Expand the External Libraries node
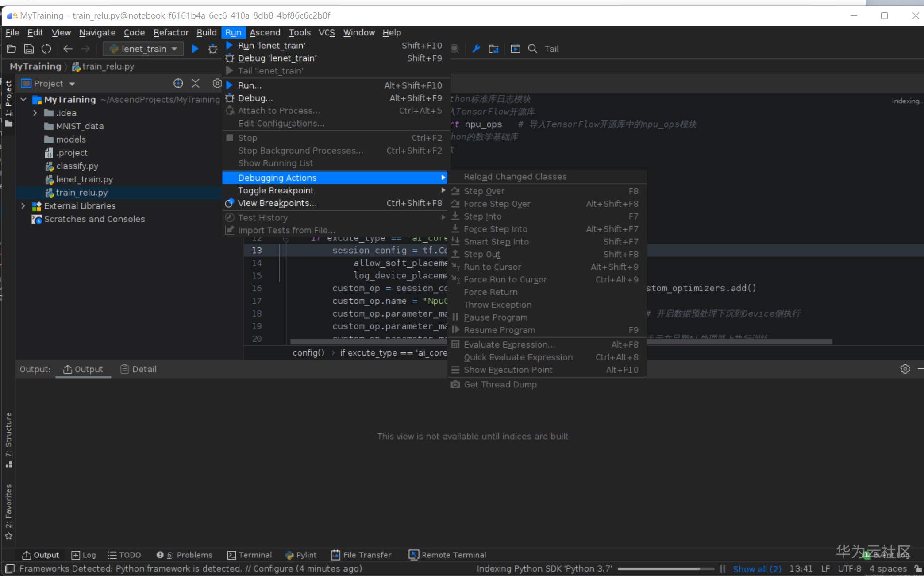The height and width of the screenshot is (576, 924). [x=23, y=206]
